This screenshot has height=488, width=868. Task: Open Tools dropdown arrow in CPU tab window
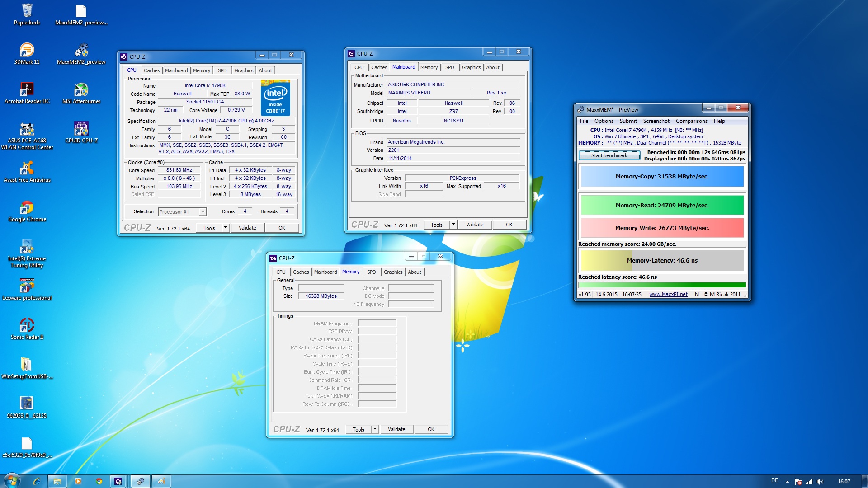coord(226,228)
